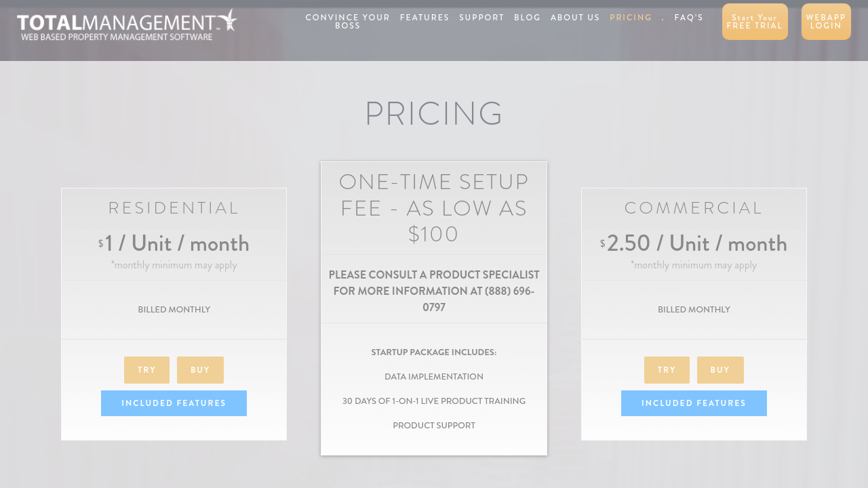868x488 pixels.
Task: Show Included Features for Residential plan
Action: 174,403
